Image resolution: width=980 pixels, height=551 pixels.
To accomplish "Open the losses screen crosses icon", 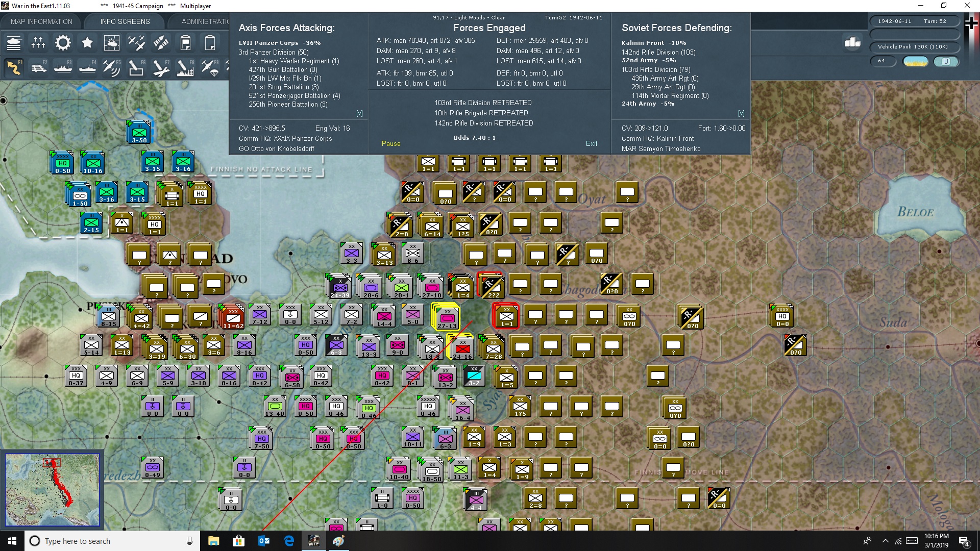I will click(x=38, y=42).
